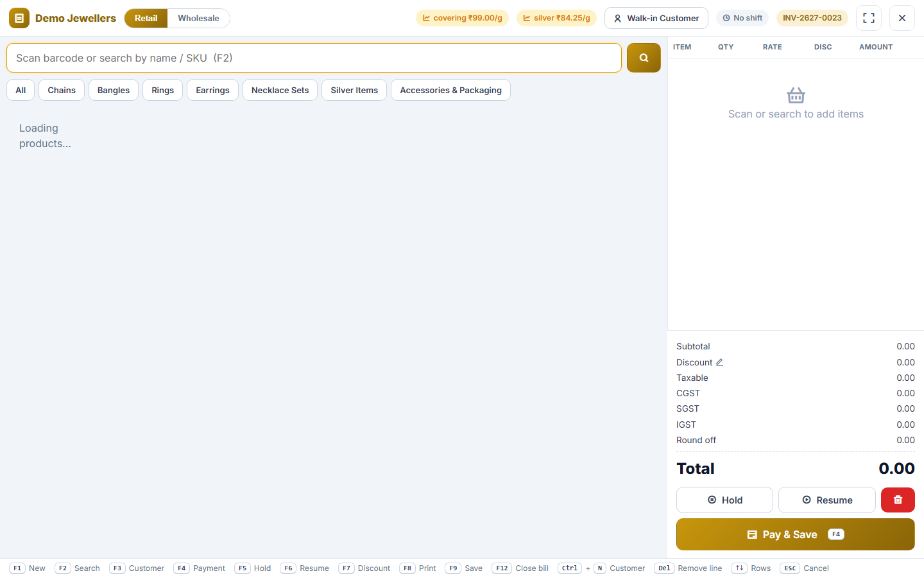Image resolution: width=924 pixels, height=578 pixels.
Task: Filter by Chains category
Action: tap(62, 90)
